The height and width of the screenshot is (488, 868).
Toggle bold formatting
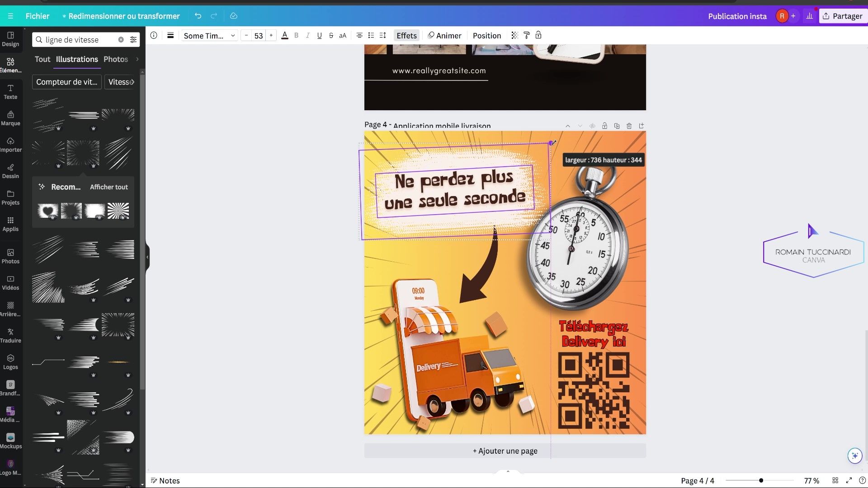pos(296,35)
